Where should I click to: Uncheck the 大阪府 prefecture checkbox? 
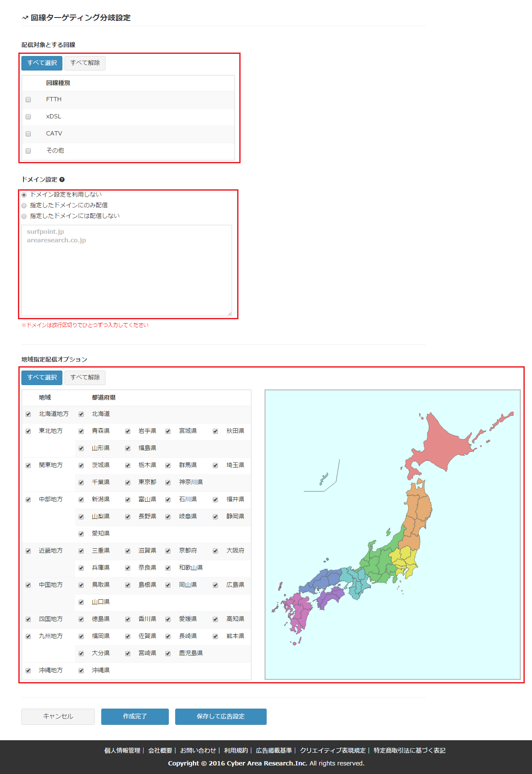[x=215, y=551]
